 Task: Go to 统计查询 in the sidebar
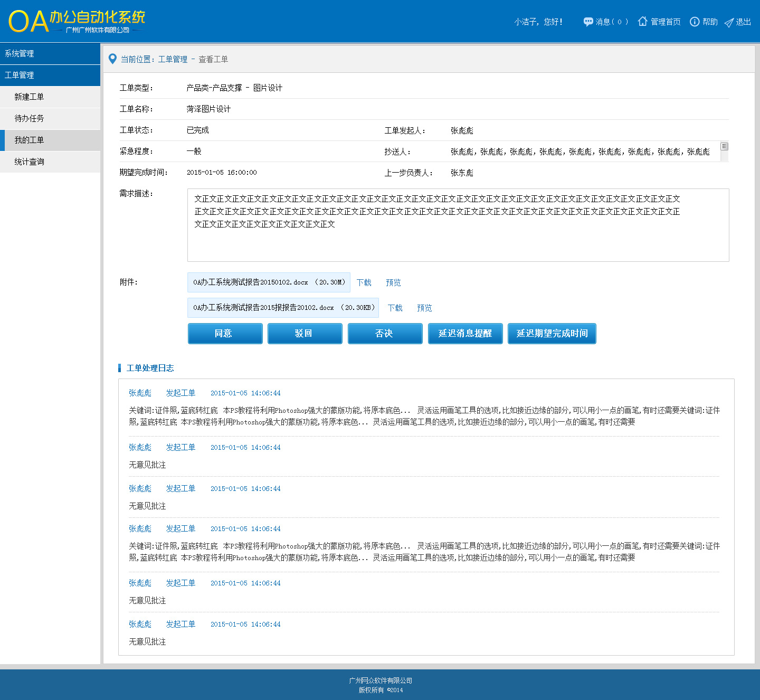point(50,162)
